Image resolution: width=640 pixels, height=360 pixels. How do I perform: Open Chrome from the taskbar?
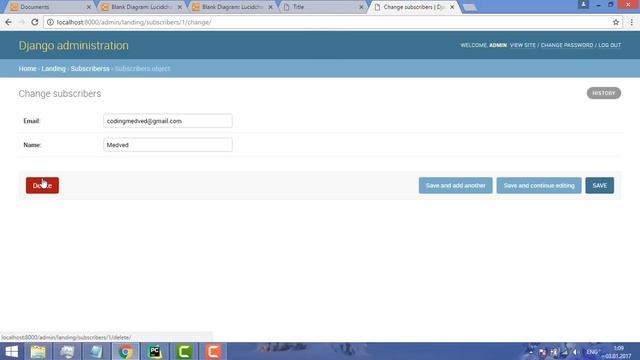(125, 351)
